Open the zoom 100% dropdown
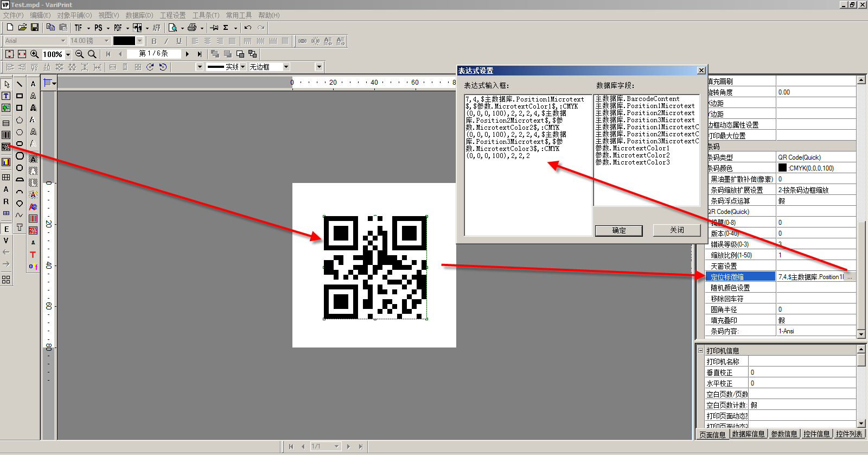The height and width of the screenshot is (455, 868). (x=68, y=54)
